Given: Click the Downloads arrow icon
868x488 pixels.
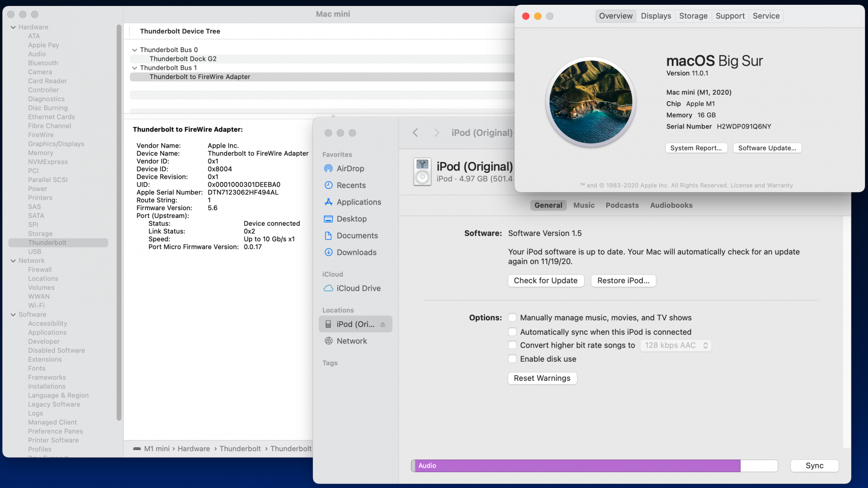Looking at the screenshot, I should [x=329, y=252].
